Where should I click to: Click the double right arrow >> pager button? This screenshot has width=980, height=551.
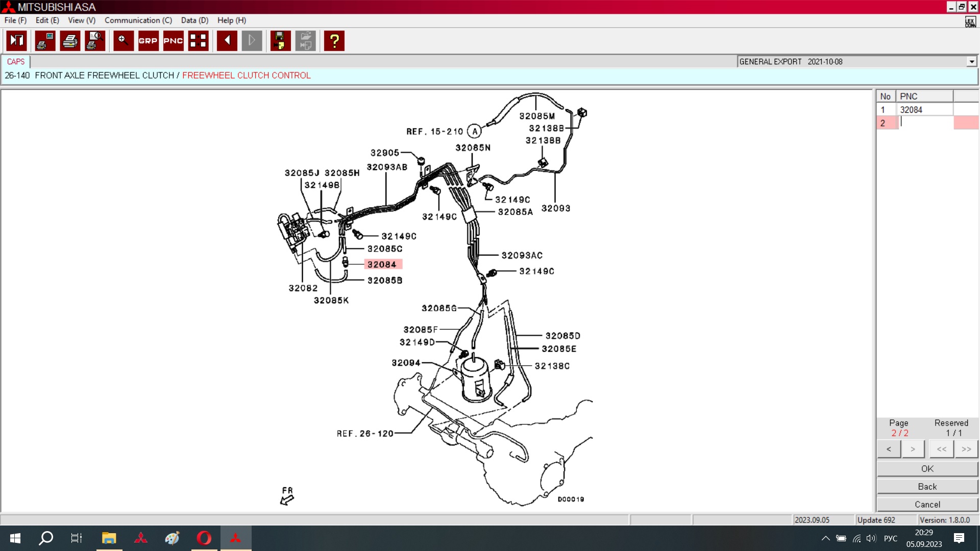966,449
